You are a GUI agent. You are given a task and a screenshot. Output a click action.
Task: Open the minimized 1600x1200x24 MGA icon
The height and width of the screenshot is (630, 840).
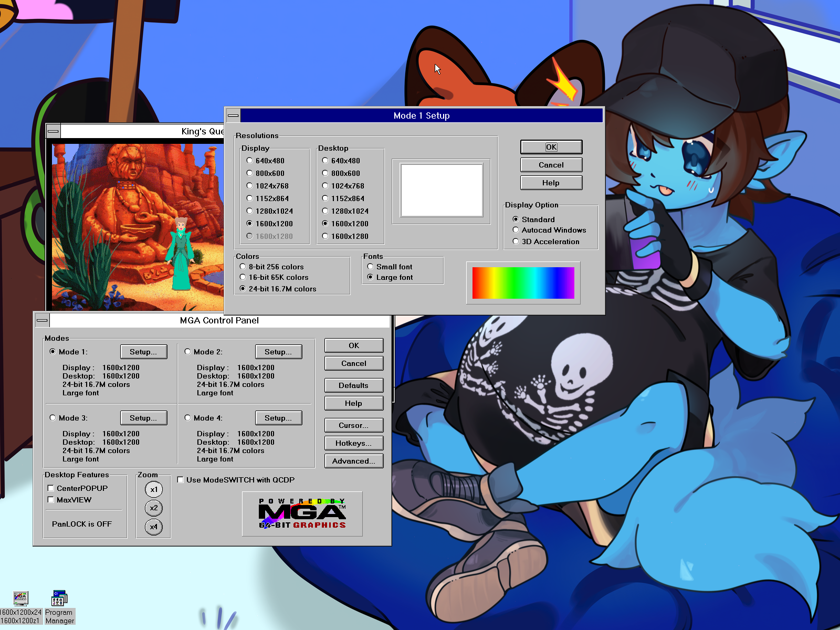pos(20,598)
